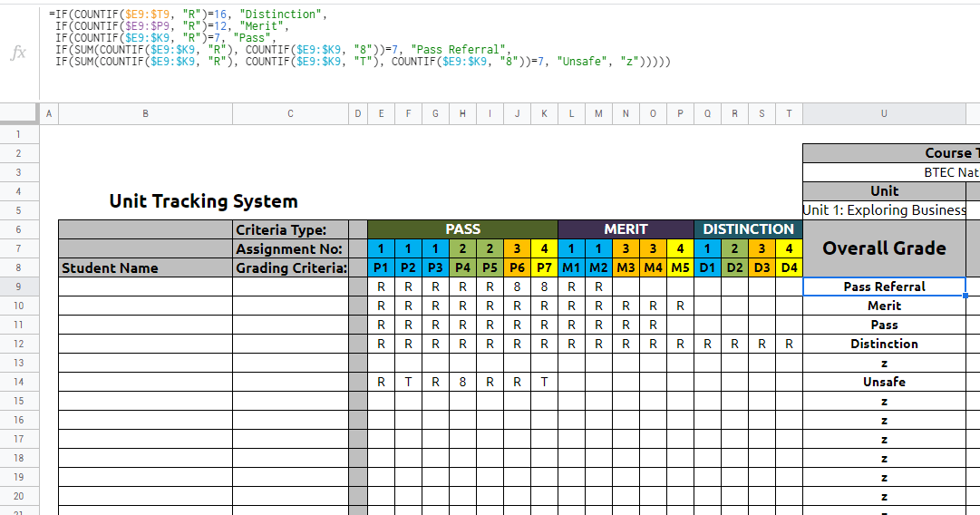Select the 'z' result in row 13

(x=884, y=363)
